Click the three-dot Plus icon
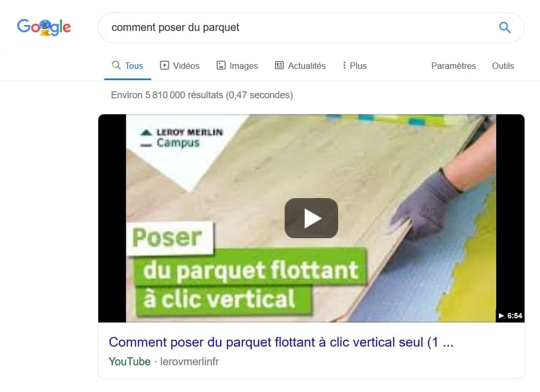This screenshot has height=392, width=540. (x=344, y=65)
